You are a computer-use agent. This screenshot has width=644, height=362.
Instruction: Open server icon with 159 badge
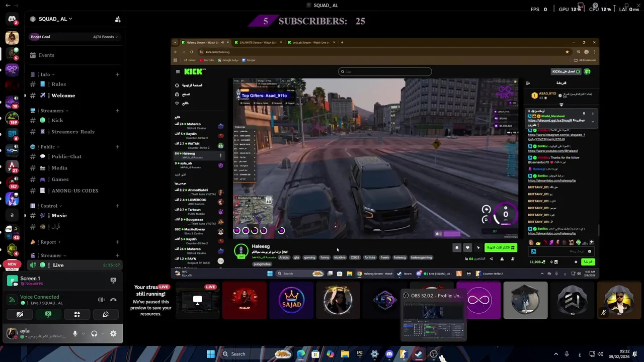coord(12,118)
